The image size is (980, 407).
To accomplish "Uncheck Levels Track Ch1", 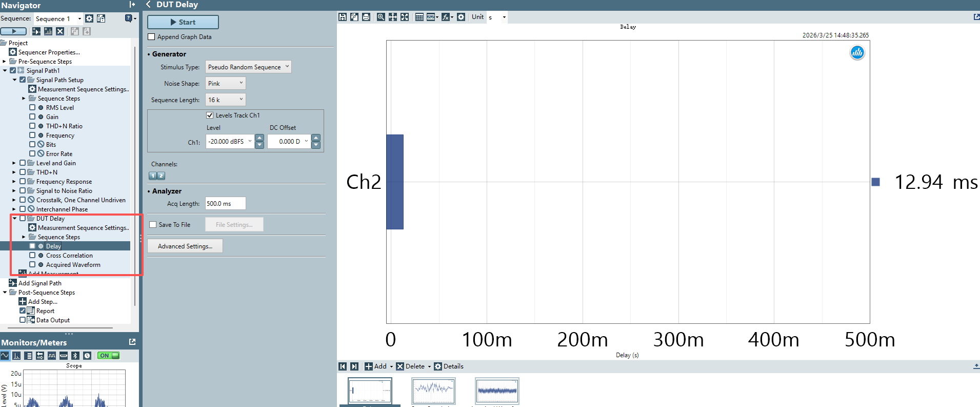I will [210, 115].
